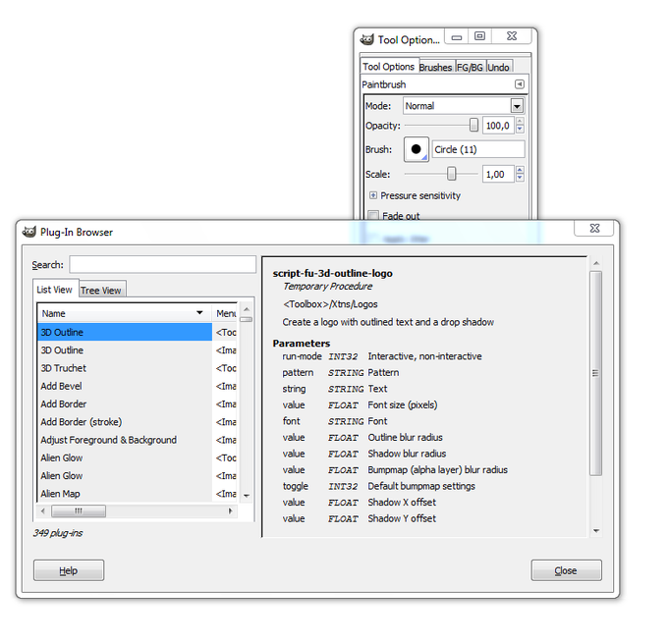Select the List View tab
This screenshot has width=668, height=644.
click(x=55, y=290)
